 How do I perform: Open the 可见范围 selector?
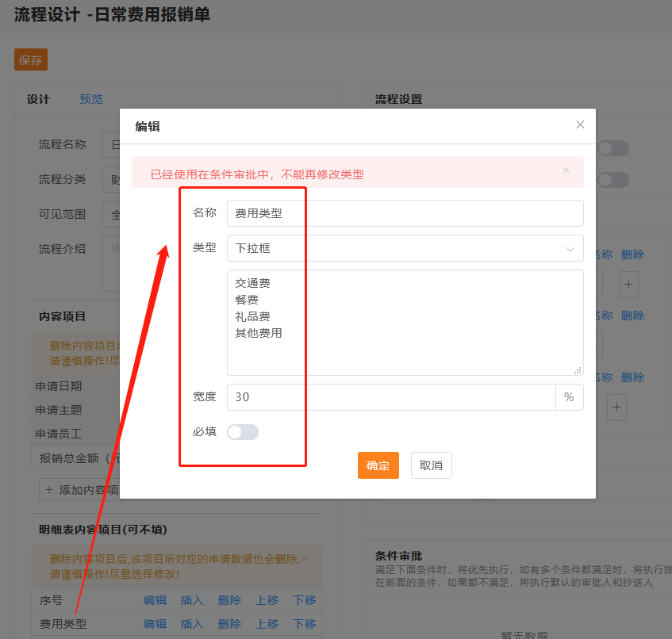pyautogui.click(x=111, y=214)
